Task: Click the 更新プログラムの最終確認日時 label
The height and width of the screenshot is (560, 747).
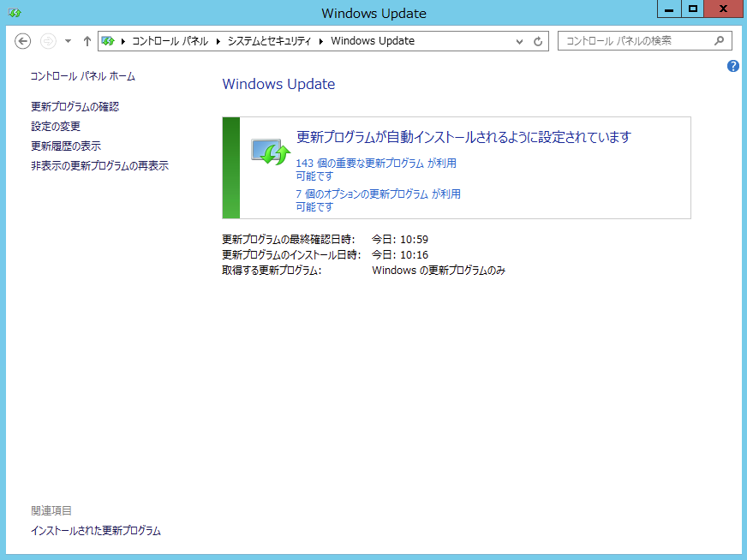Action: point(288,239)
